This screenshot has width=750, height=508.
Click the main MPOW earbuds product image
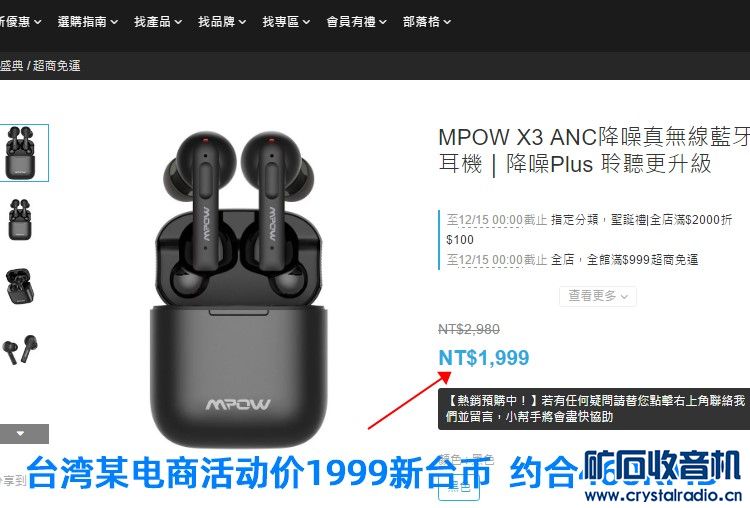[239, 287]
